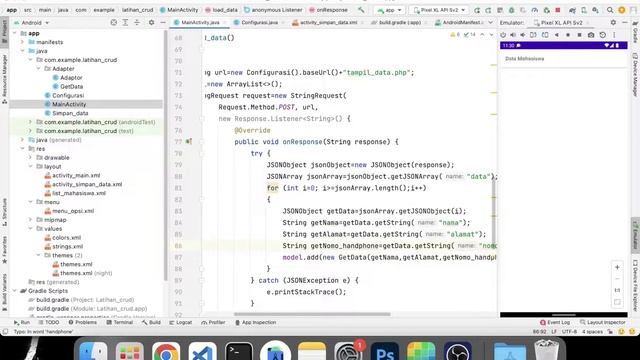This screenshot has height=360, width=640.
Task: Toggle Gradle tool window on right strip
Action: pyautogui.click(x=635, y=34)
